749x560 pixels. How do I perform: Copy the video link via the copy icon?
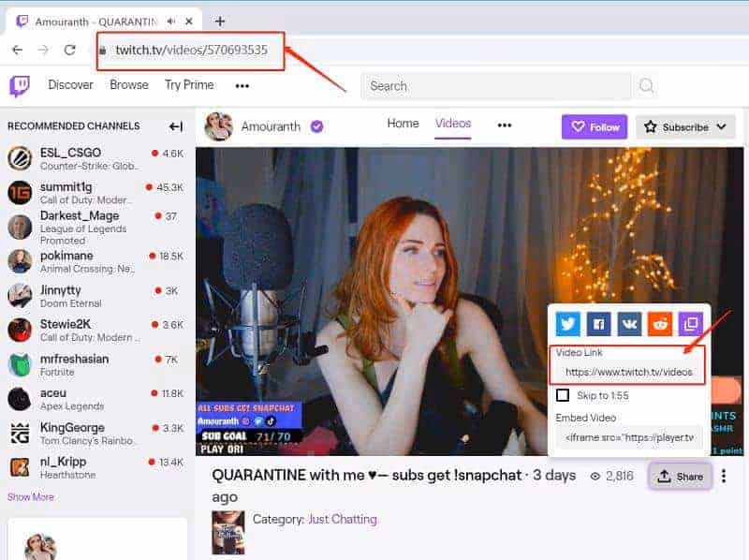click(690, 323)
